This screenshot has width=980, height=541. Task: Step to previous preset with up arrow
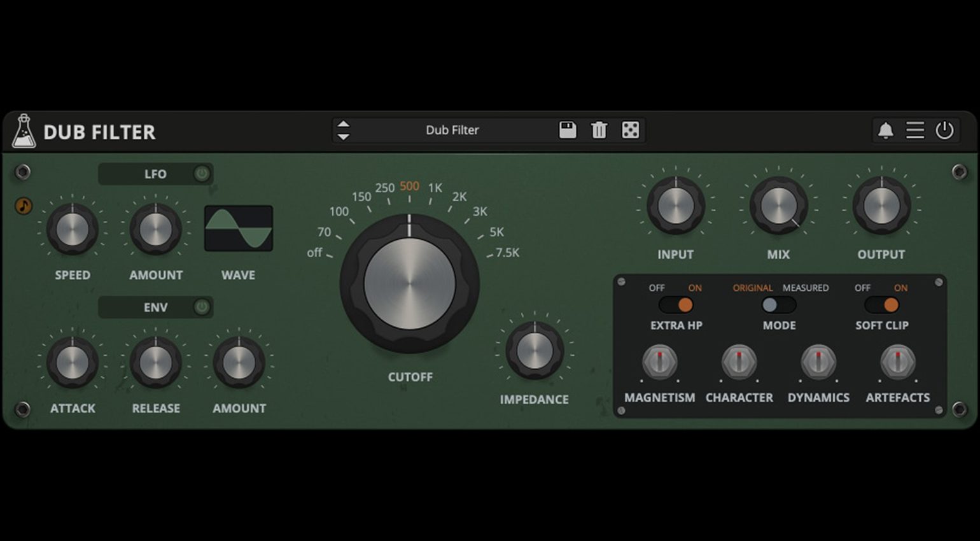[343, 124]
